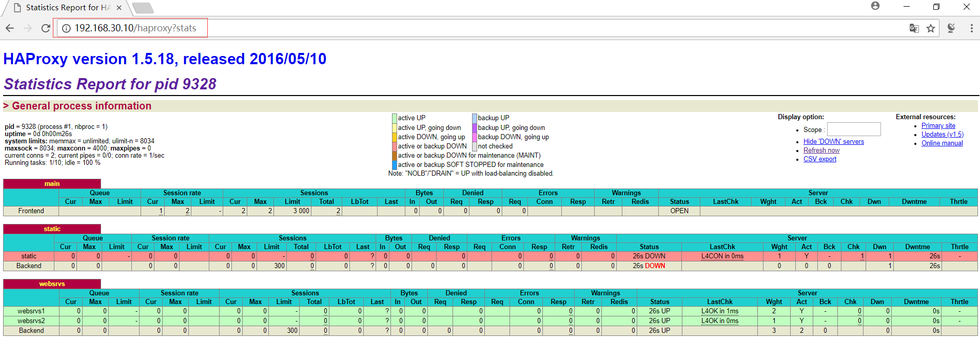The height and width of the screenshot is (339, 980).
Task: Click the CSV export link
Action: (x=820, y=159)
